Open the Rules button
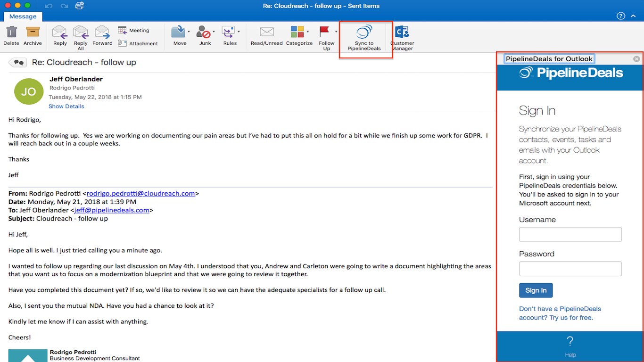The height and width of the screenshot is (362, 644). click(230, 36)
